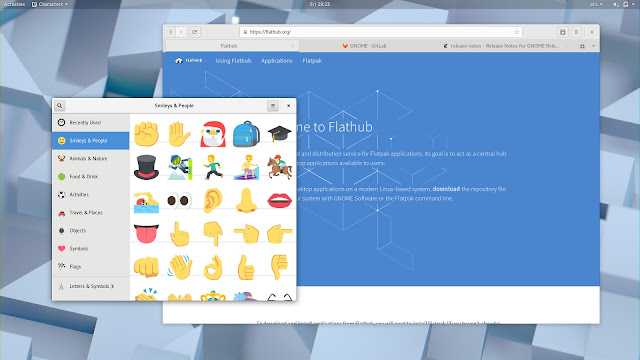The height and width of the screenshot is (360, 640).
Task: Pick the finger pointing down emoji
Action: (x=213, y=234)
